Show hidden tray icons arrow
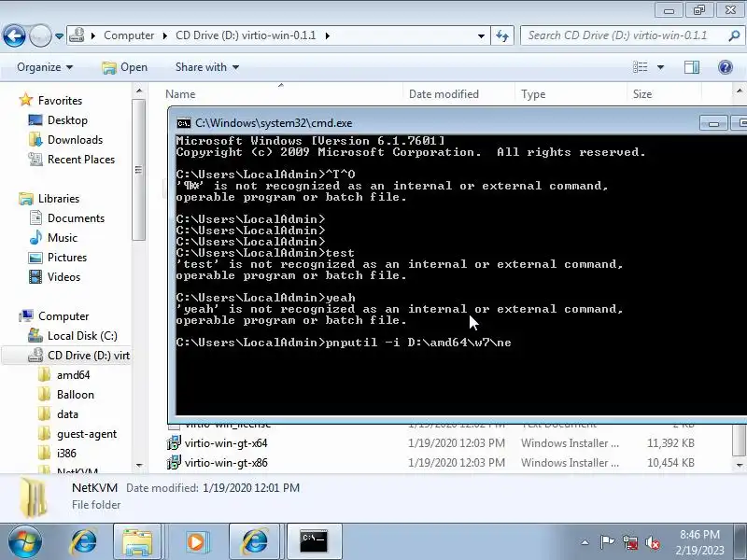This screenshot has height=560, width=747. coord(585,542)
